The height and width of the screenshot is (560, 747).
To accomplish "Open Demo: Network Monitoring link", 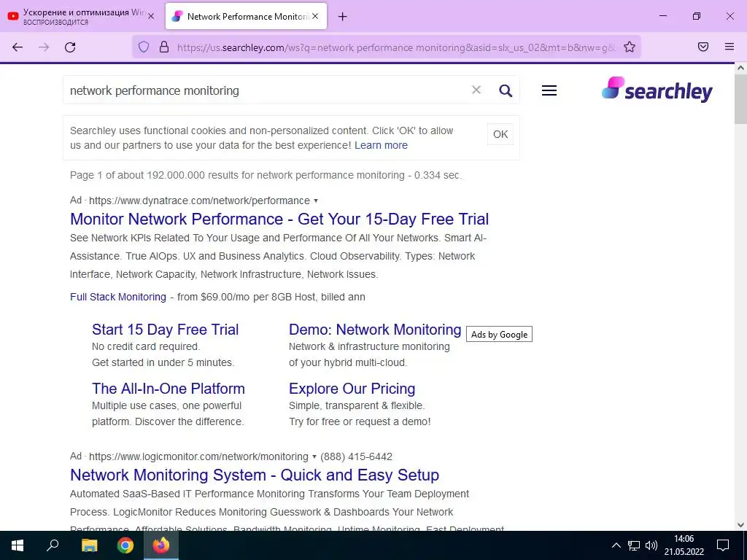I will pyautogui.click(x=375, y=330).
